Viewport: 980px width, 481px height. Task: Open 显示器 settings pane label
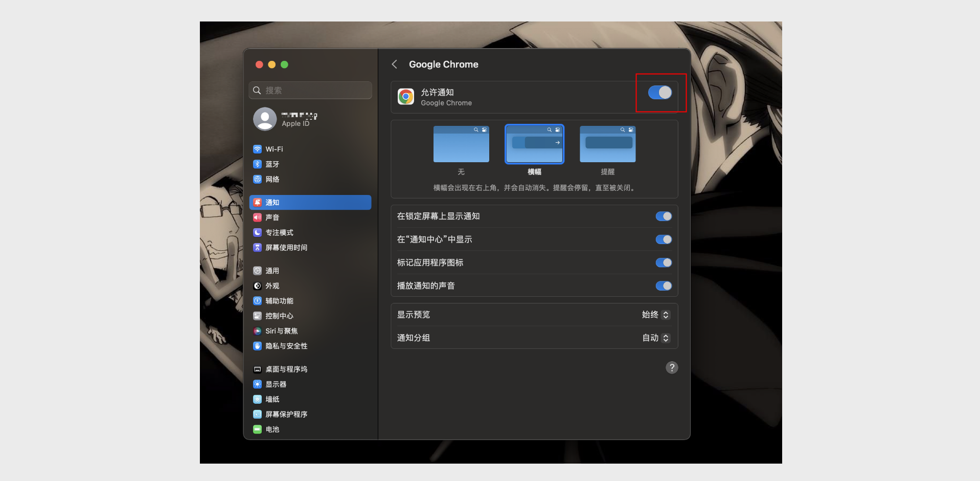(276, 384)
